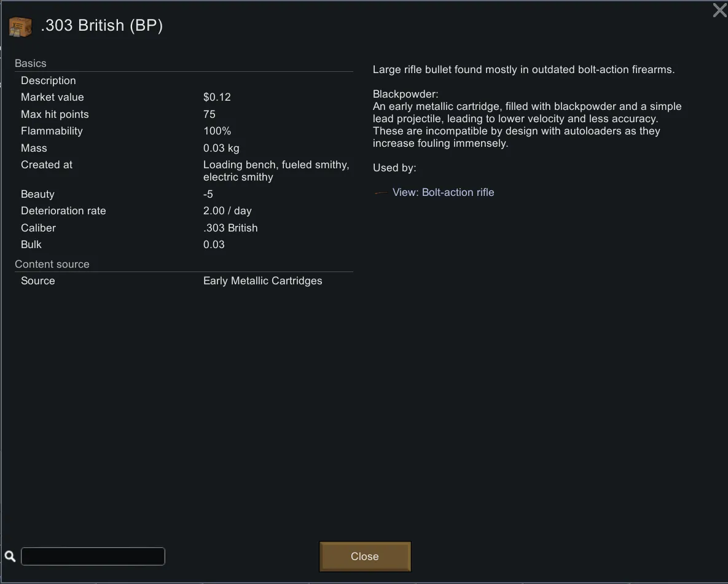Viewport: 728px width, 584px height.
Task: Open the View: Bolt-action rifle link
Action: pyautogui.click(x=443, y=193)
